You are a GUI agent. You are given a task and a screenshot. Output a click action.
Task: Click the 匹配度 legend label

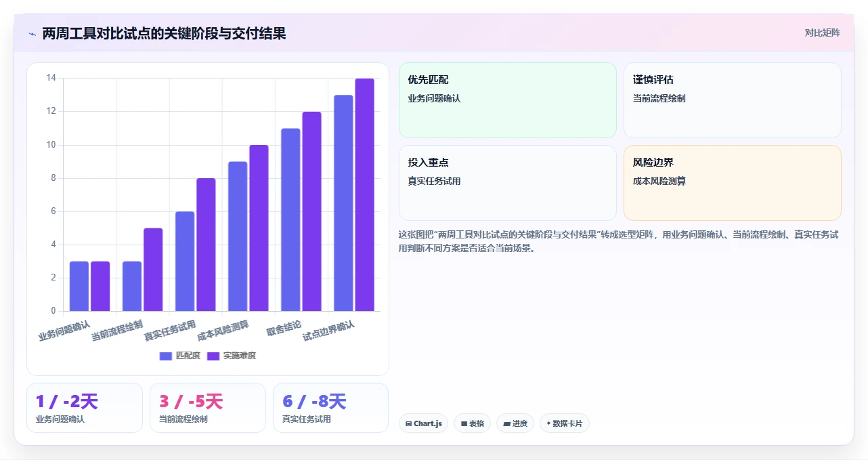pos(188,356)
